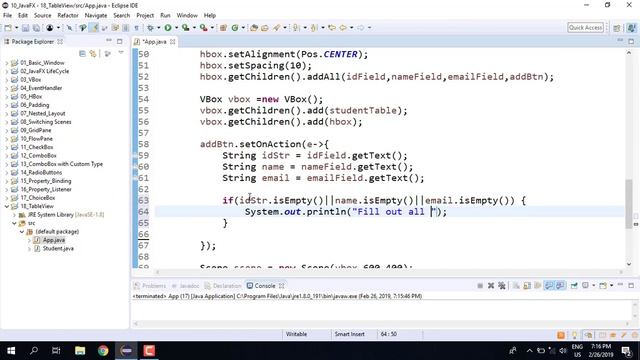The width and height of the screenshot is (640, 360).
Task: Click the Terminate square in Console
Action: (x=480, y=286)
